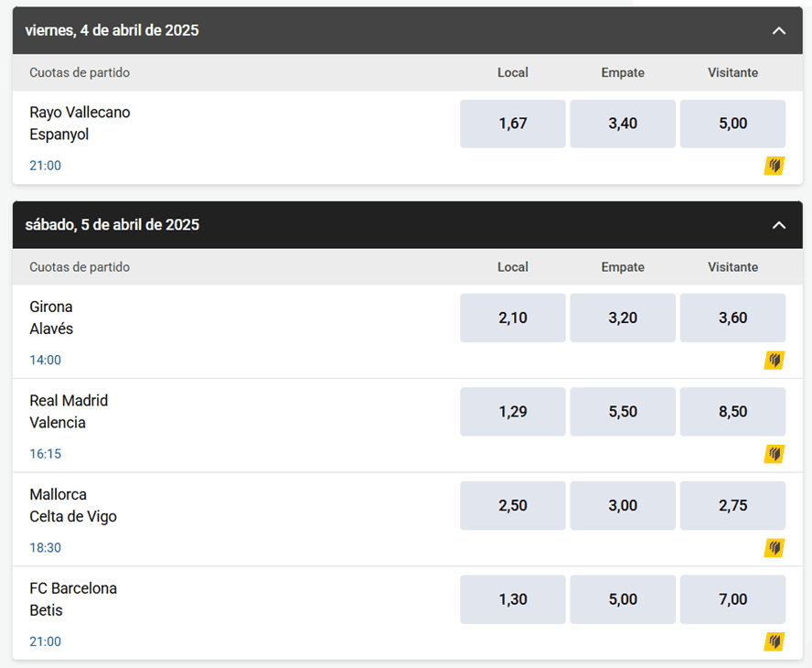The width and height of the screenshot is (812, 668).
Task: Open the yellow bet builder icon for Girona–Alavés
Action: (774, 361)
